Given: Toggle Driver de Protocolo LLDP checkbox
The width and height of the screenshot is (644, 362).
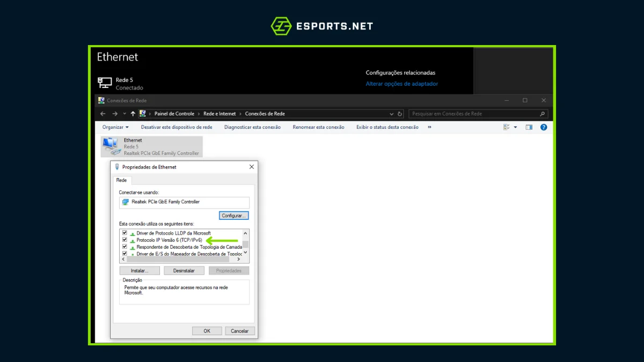Looking at the screenshot, I should click(125, 233).
